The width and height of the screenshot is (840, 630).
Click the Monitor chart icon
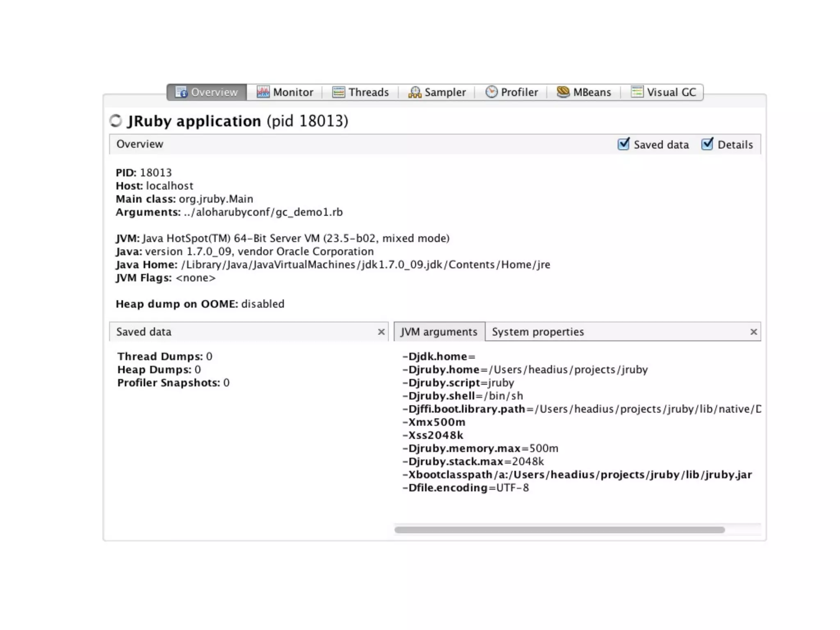pyautogui.click(x=263, y=92)
